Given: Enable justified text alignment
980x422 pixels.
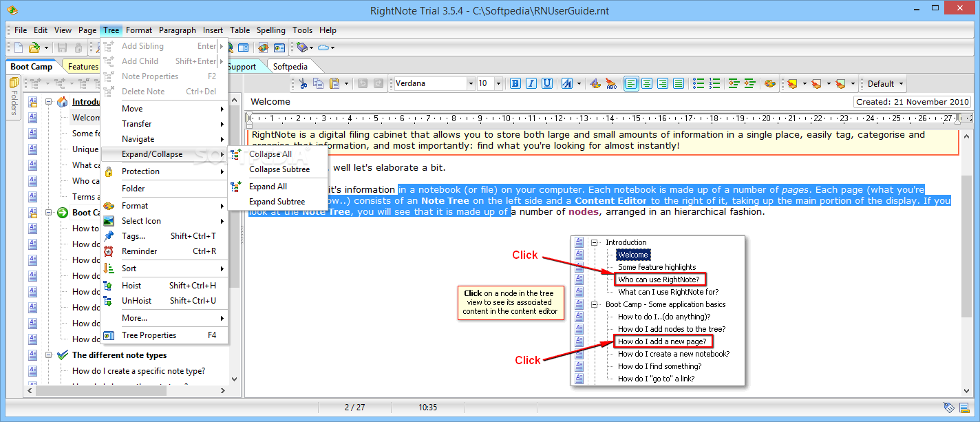Looking at the screenshot, I should 679,83.
